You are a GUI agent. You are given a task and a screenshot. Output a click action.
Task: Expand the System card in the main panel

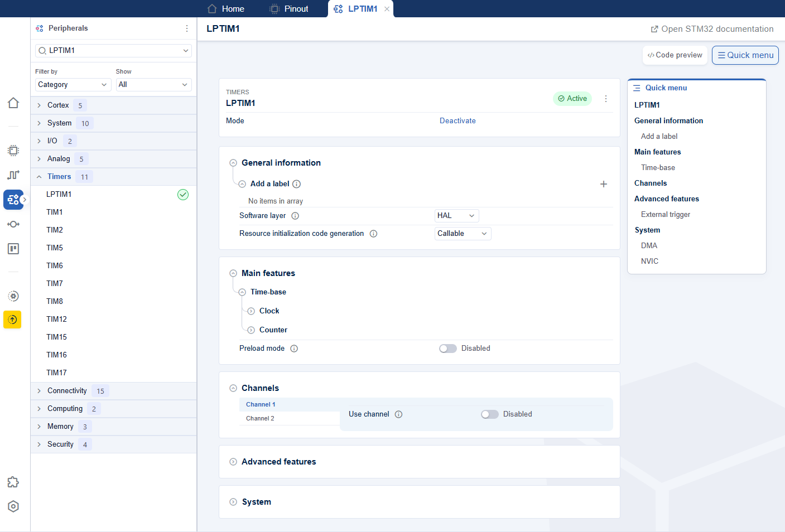233,502
